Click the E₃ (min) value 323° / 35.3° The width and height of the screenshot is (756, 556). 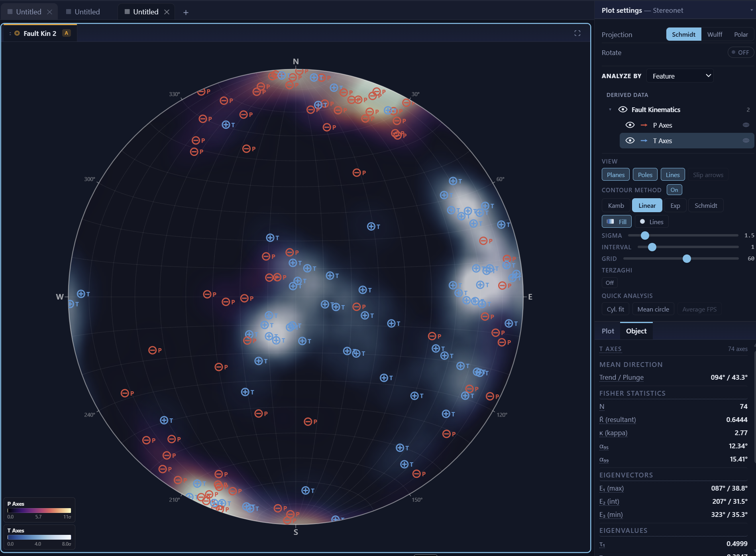729,515
